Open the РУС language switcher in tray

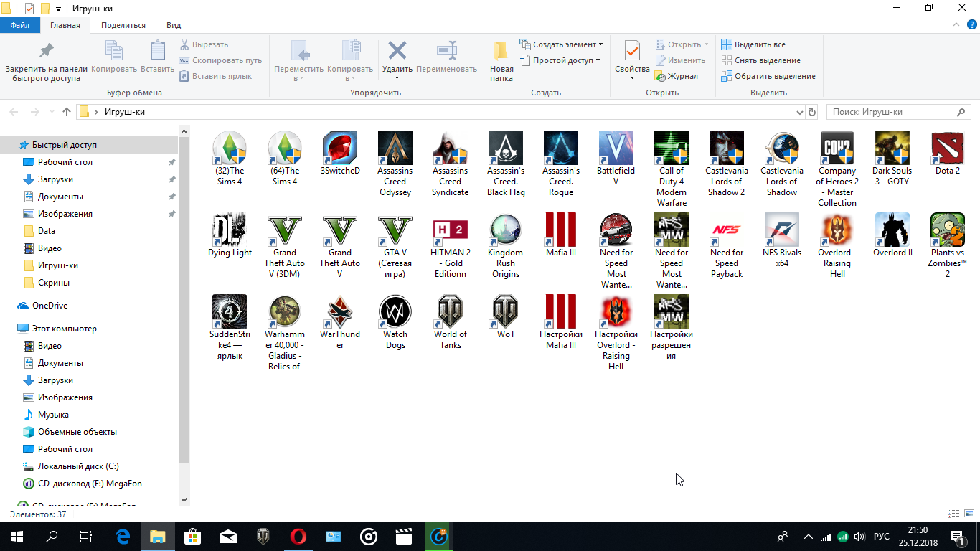(882, 537)
